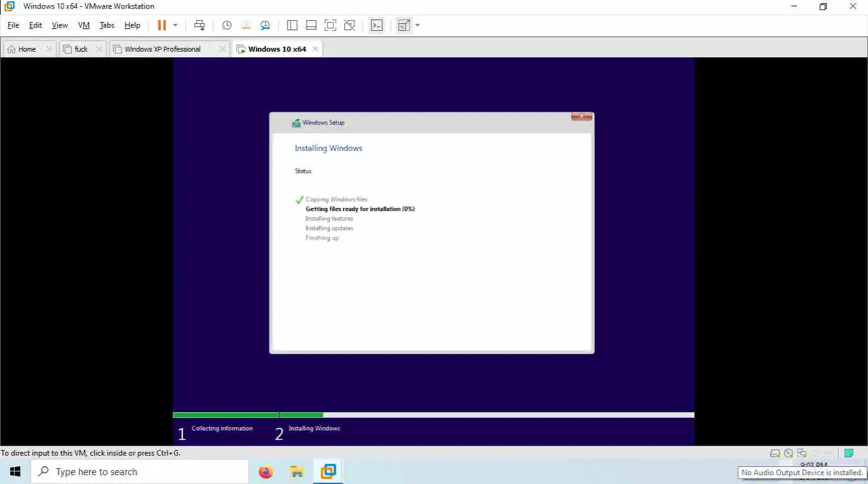The width and height of the screenshot is (868, 484).
Task: Open the View menu
Action: pyautogui.click(x=60, y=25)
